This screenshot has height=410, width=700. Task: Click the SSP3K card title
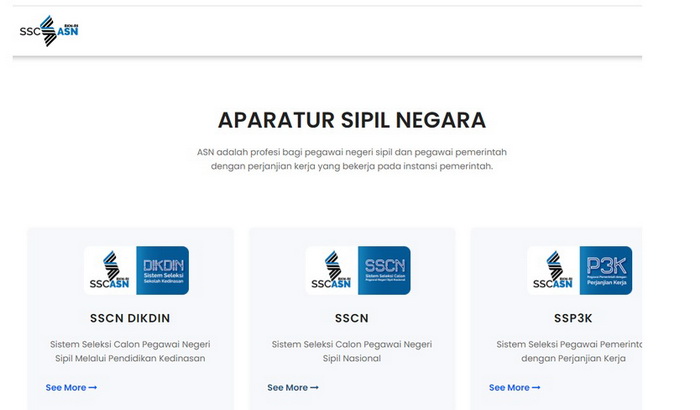coord(573,318)
